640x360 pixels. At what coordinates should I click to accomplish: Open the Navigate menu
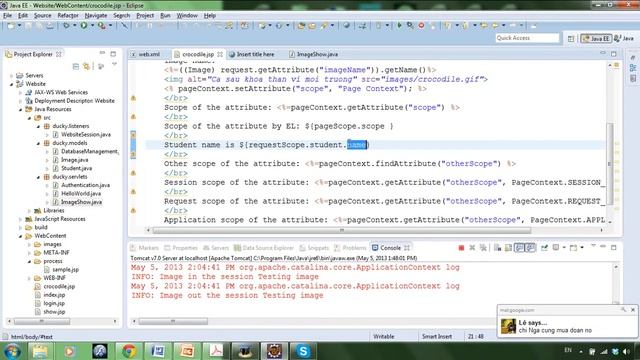pos(96,16)
